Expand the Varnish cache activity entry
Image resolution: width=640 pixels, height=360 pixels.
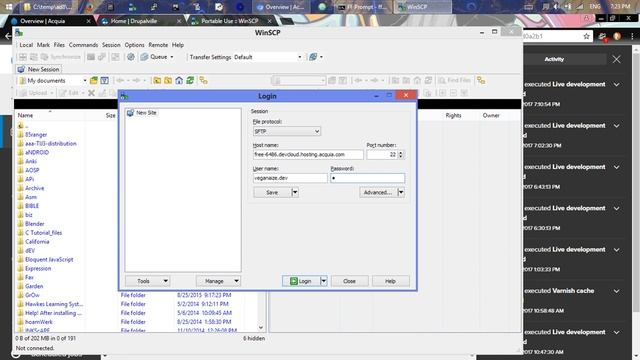(x=616, y=291)
